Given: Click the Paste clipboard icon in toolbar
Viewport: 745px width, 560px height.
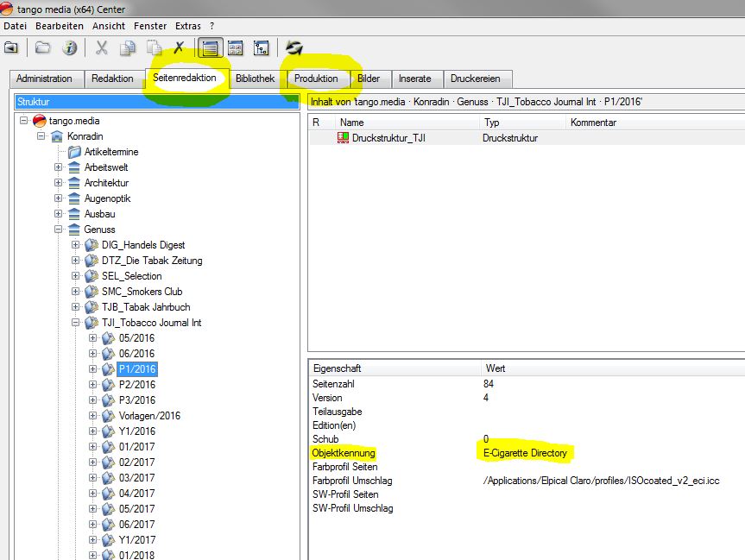Looking at the screenshot, I should 154,48.
